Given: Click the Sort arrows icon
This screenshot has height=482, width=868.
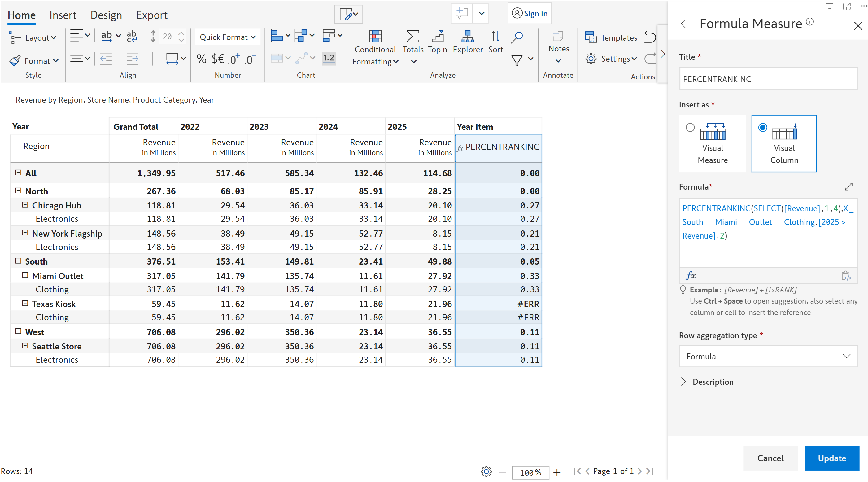Looking at the screenshot, I should pyautogui.click(x=495, y=37).
